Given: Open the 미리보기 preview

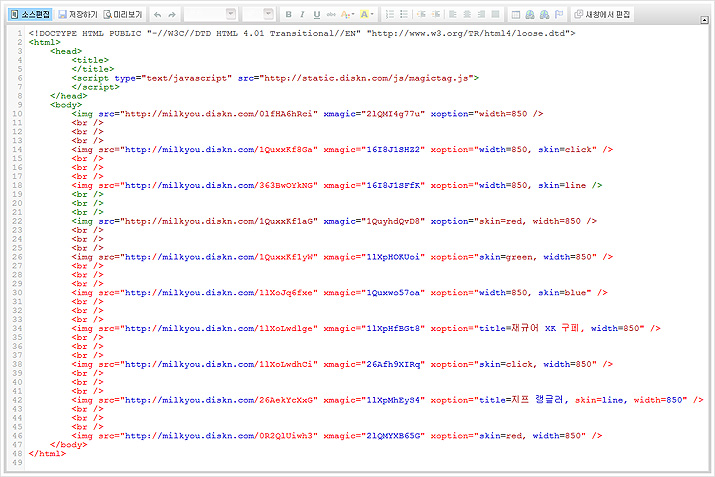Looking at the screenshot, I should coord(123,15).
